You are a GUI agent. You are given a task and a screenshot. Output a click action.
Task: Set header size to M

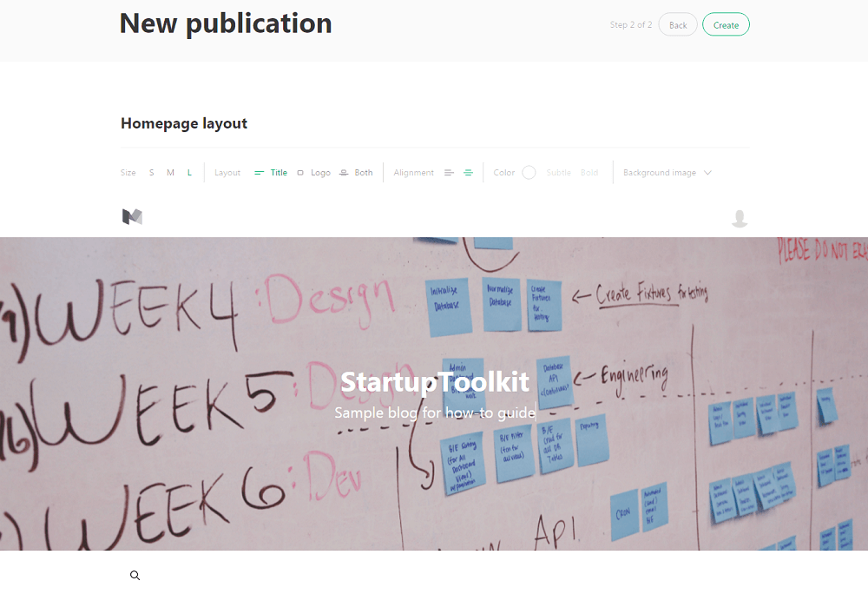pyautogui.click(x=170, y=173)
